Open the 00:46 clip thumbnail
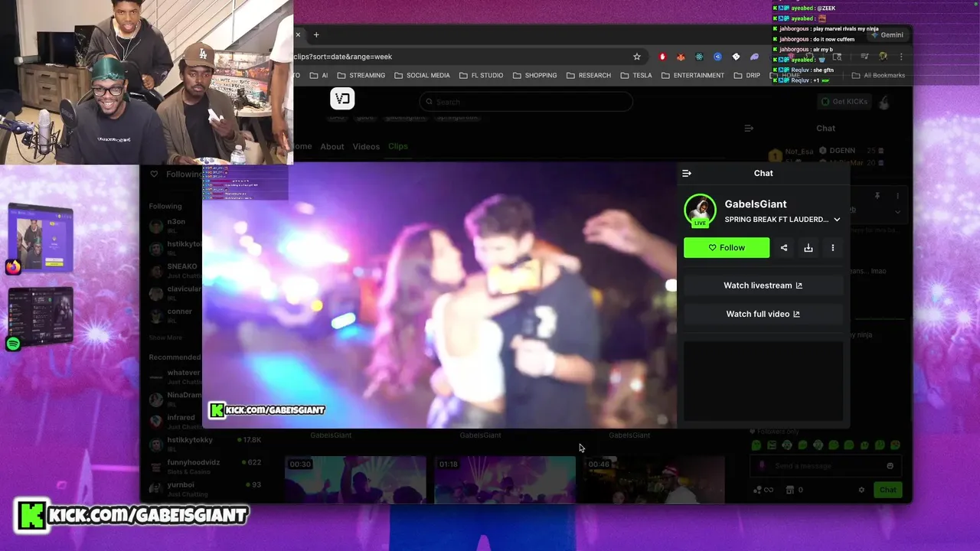Image resolution: width=980 pixels, height=551 pixels. (655, 480)
